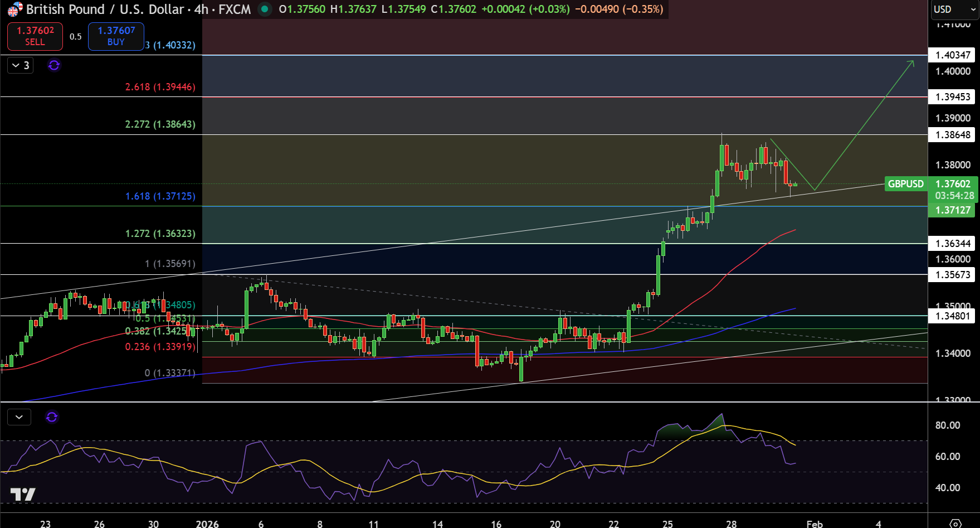
Task: Click the Feb label on time axis
Action: 815,524
